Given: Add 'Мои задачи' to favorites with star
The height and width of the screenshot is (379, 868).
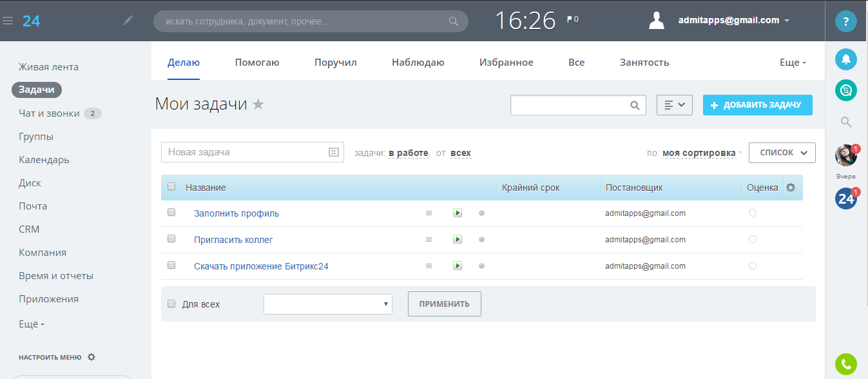Looking at the screenshot, I should coord(258,104).
